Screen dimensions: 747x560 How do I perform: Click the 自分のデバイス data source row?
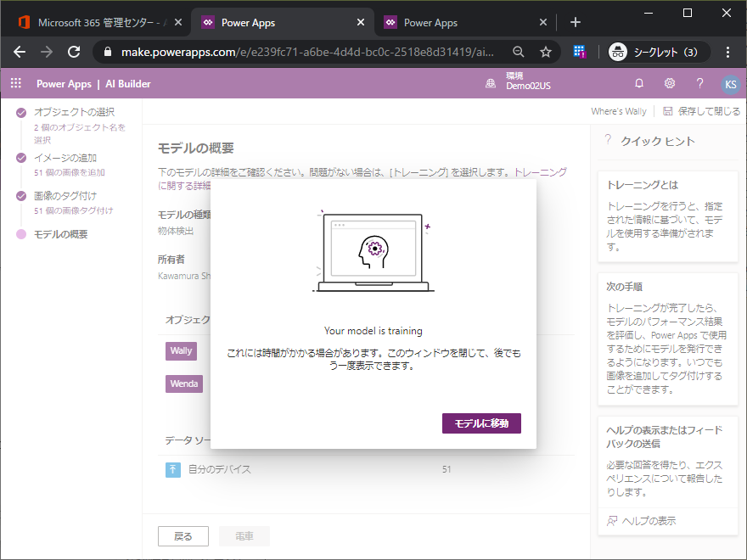366,469
